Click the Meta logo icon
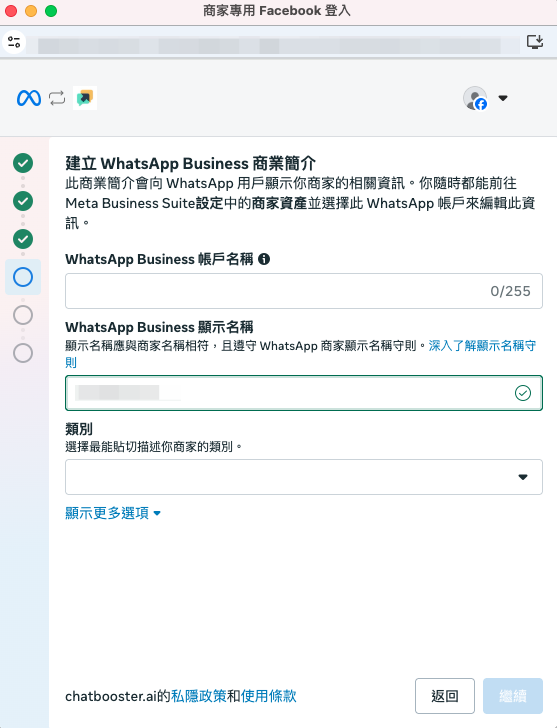Viewport: 557px width, 728px height. click(29, 98)
